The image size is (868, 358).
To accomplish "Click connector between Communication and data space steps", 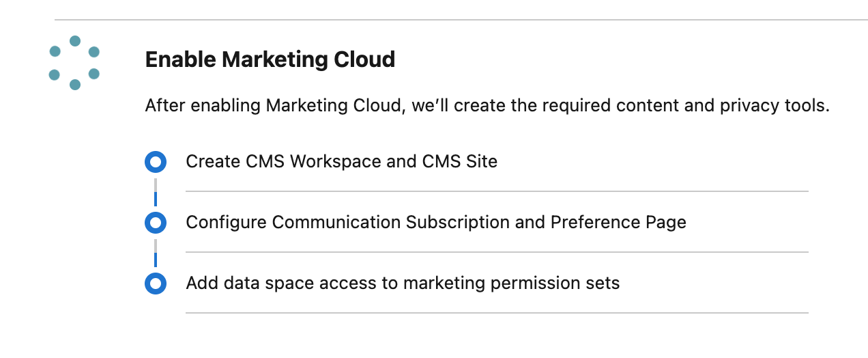I will click(156, 253).
